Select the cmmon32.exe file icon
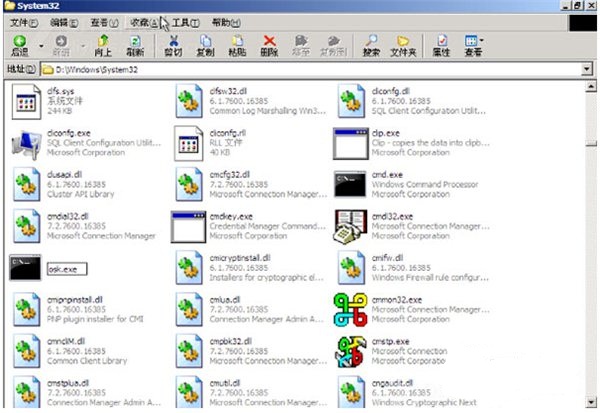Screen dimensions: 600x413 pos(350,309)
